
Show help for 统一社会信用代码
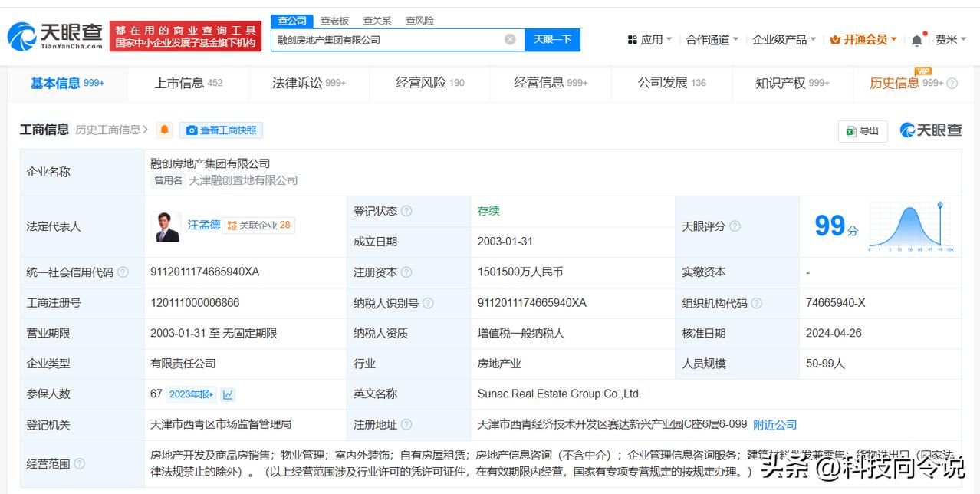(x=123, y=272)
